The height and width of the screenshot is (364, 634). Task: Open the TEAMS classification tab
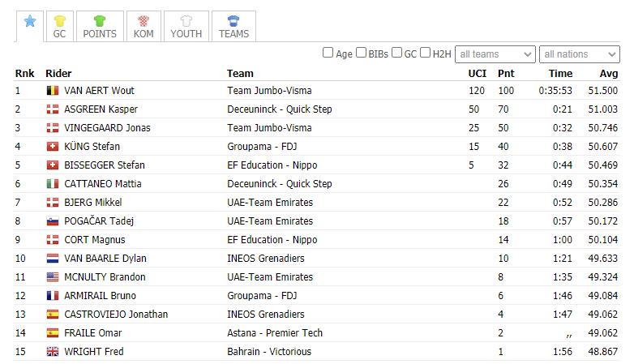tap(233, 26)
